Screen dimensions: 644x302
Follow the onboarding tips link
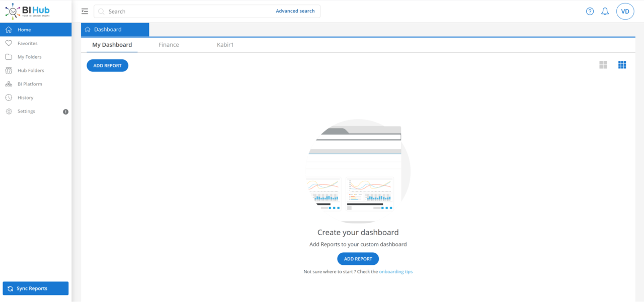(x=396, y=272)
